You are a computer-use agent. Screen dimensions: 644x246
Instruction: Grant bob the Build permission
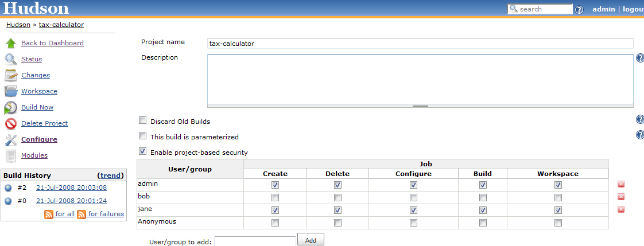click(x=483, y=198)
